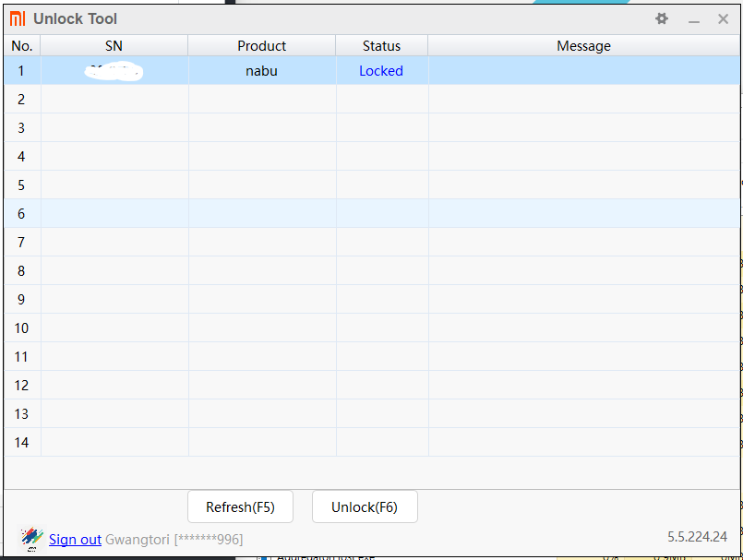Click the 'Unlock Tool' window title

(75, 19)
